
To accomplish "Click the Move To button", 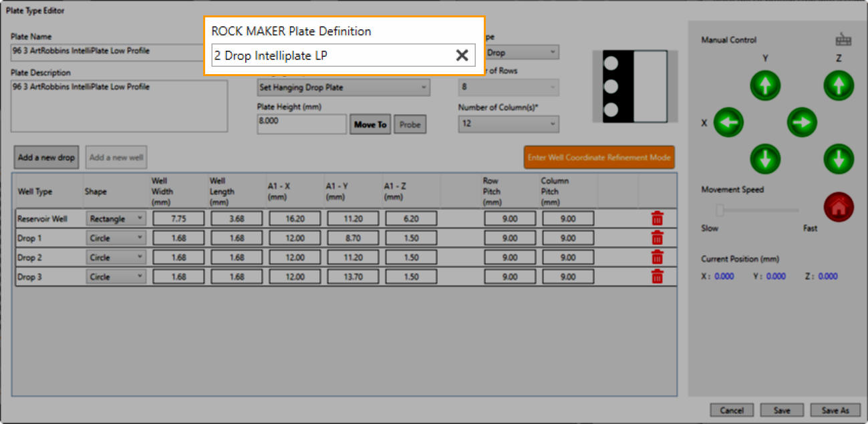I will coord(370,124).
